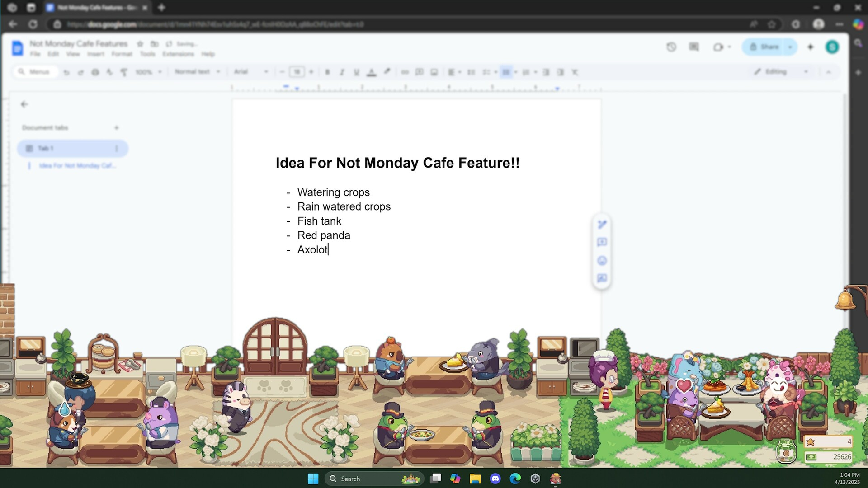Image resolution: width=868 pixels, height=488 pixels.
Task: Insert a link
Action: coord(405,72)
